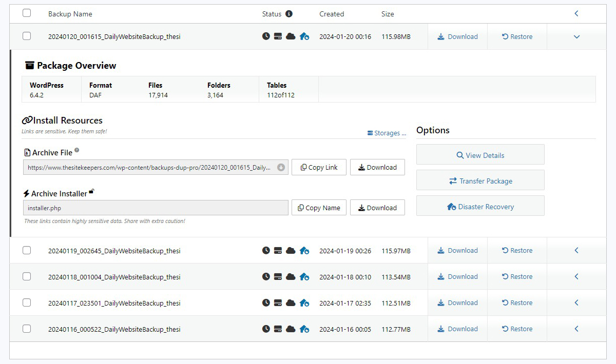The width and height of the screenshot is (616, 364).
Task: Check the 20240116_000522 backup row checkbox
Action: click(x=27, y=329)
